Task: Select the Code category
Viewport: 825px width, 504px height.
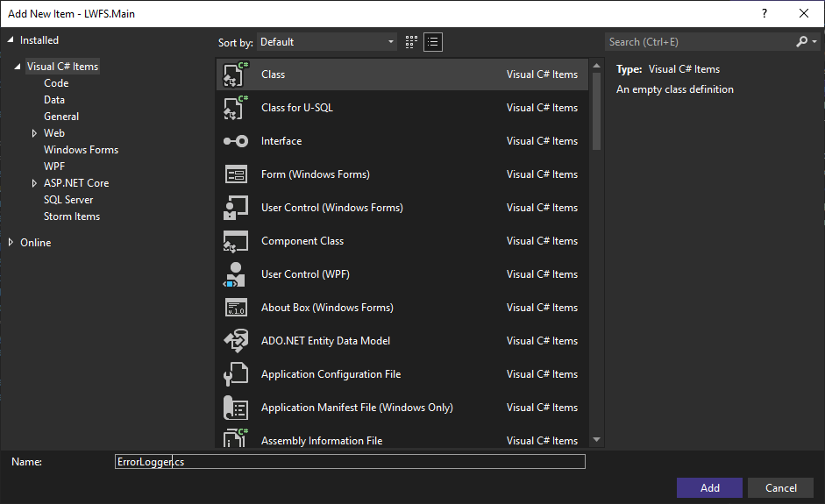Action: point(56,83)
